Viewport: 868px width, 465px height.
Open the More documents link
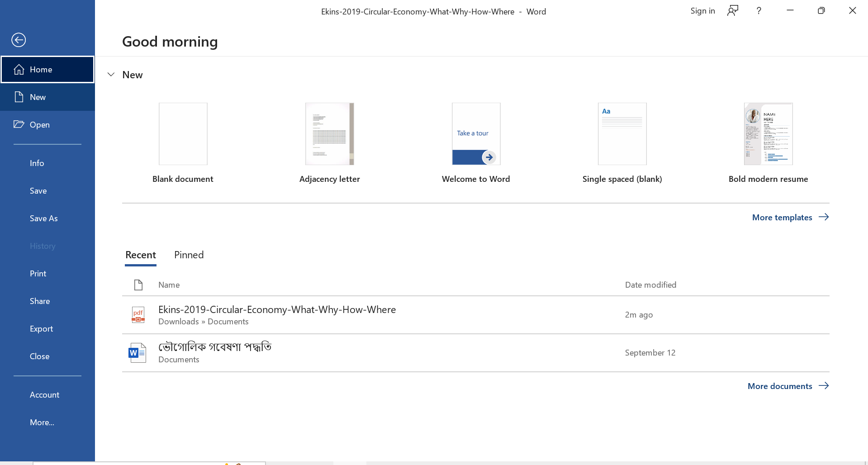click(787, 386)
